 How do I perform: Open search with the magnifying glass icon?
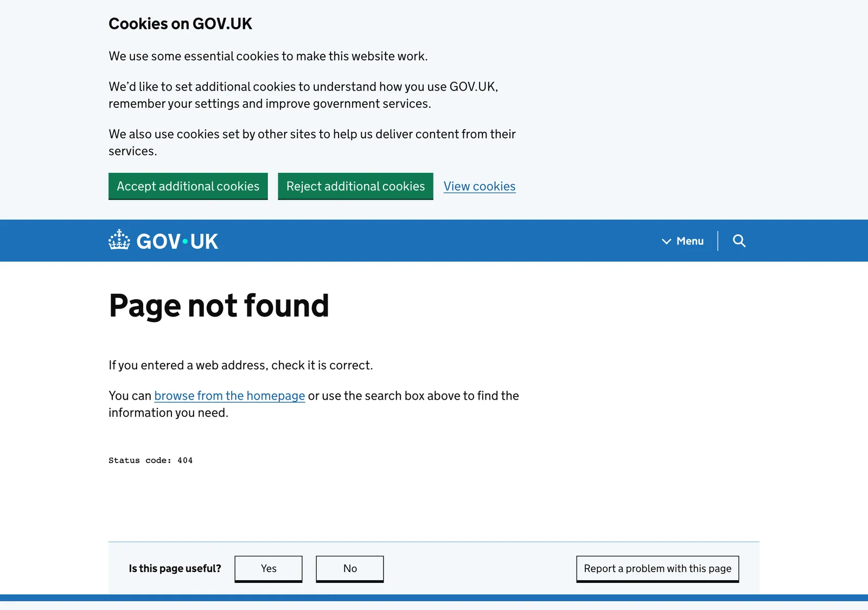click(739, 241)
